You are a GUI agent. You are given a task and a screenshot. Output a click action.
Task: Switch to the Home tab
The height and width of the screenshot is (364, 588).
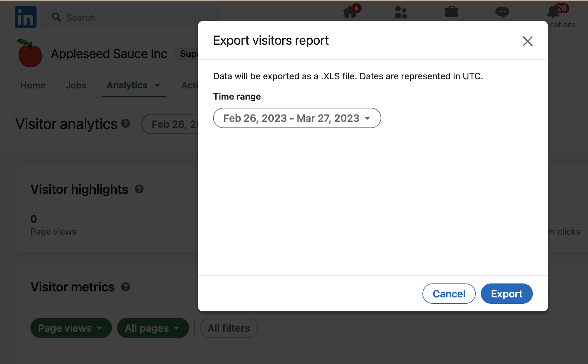pos(33,85)
